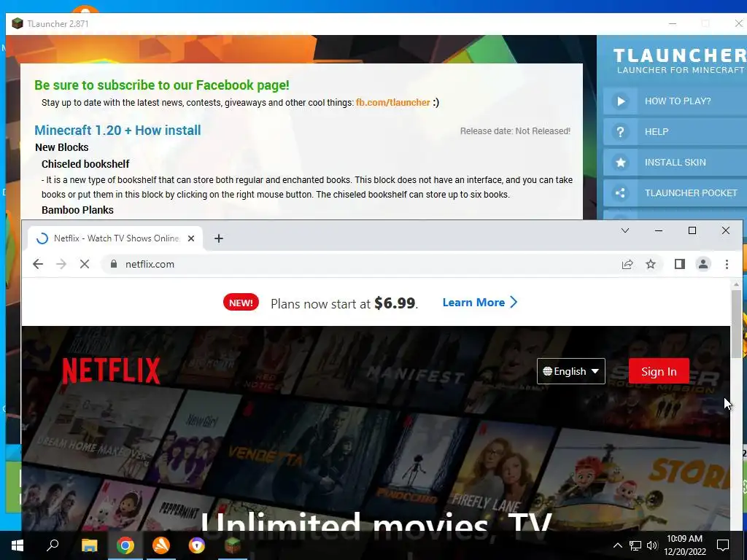This screenshot has height=560, width=747.
Task: Click 'Be sure to subscribe' heading
Action: tap(161, 85)
